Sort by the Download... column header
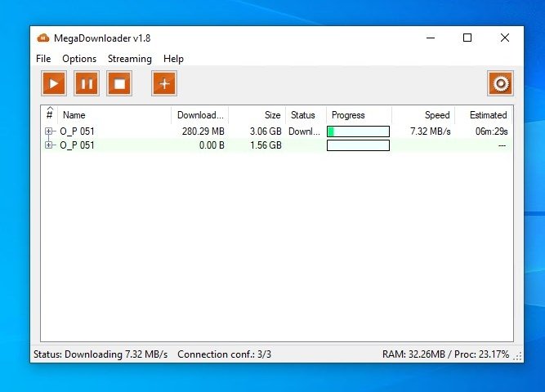545x392 pixels. point(200,115)
